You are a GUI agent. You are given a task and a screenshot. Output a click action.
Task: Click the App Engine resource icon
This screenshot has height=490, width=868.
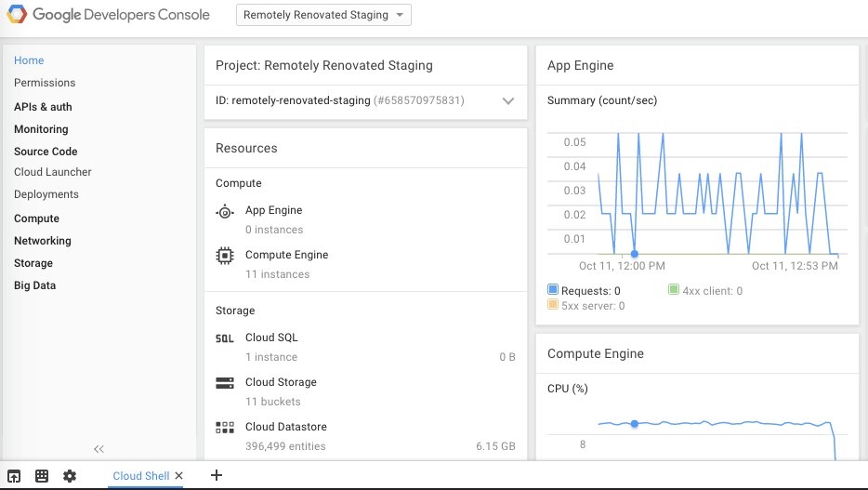click(225, 211)
